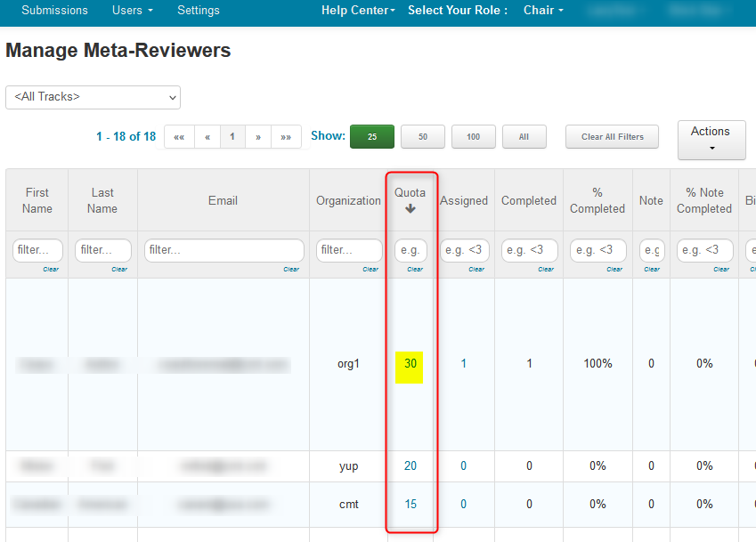Clear the % Completed filter
The height and width of the screenshot is (542, 756).
point(614,270)
